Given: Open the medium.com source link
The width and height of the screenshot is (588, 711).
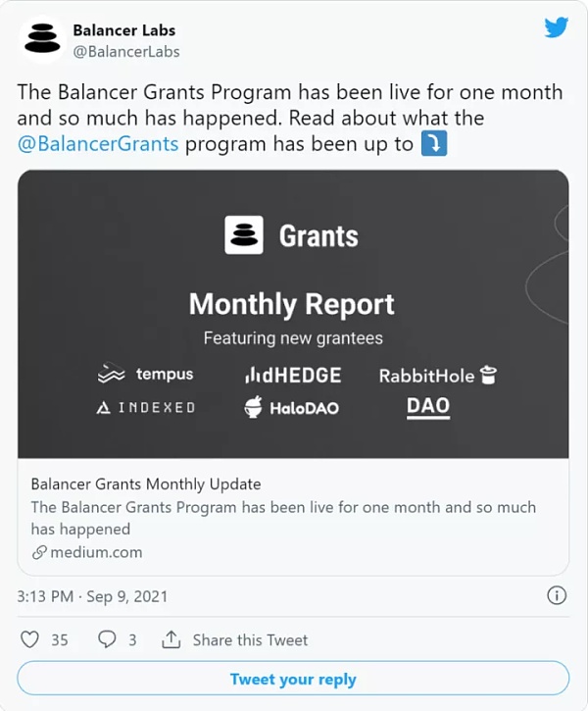Looking at the screenshot, I should click(96, 552).
